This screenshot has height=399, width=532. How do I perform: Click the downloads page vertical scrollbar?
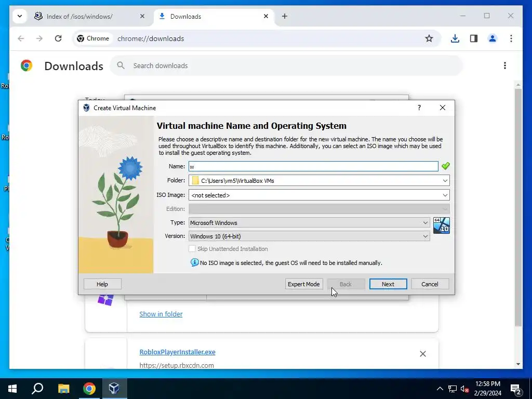click(x=518, y=207)
